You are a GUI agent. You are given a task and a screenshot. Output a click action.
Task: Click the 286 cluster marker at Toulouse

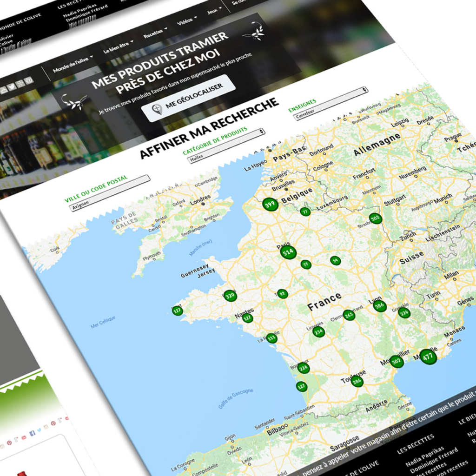pos(357,382)
